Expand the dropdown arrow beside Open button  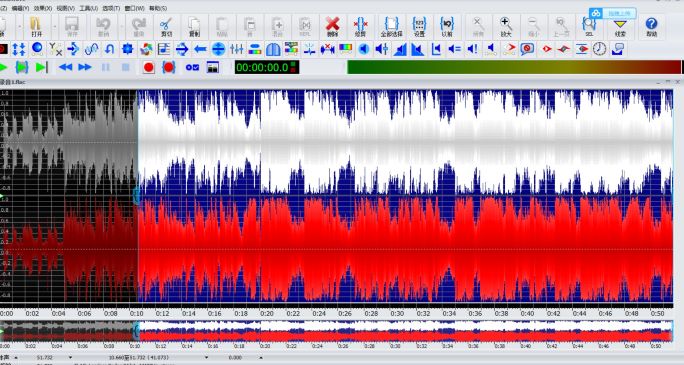(55, 27)
